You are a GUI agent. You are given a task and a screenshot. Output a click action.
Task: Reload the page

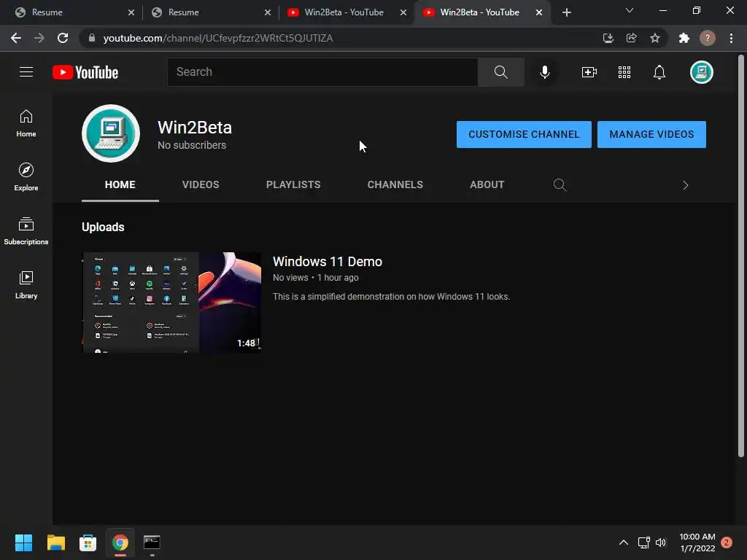point(63,38)
